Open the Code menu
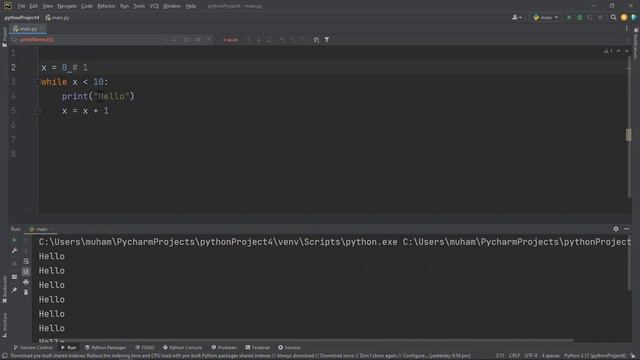Image resolution: width=640 pixels, height=360 pixels. [x=87, y=6]
